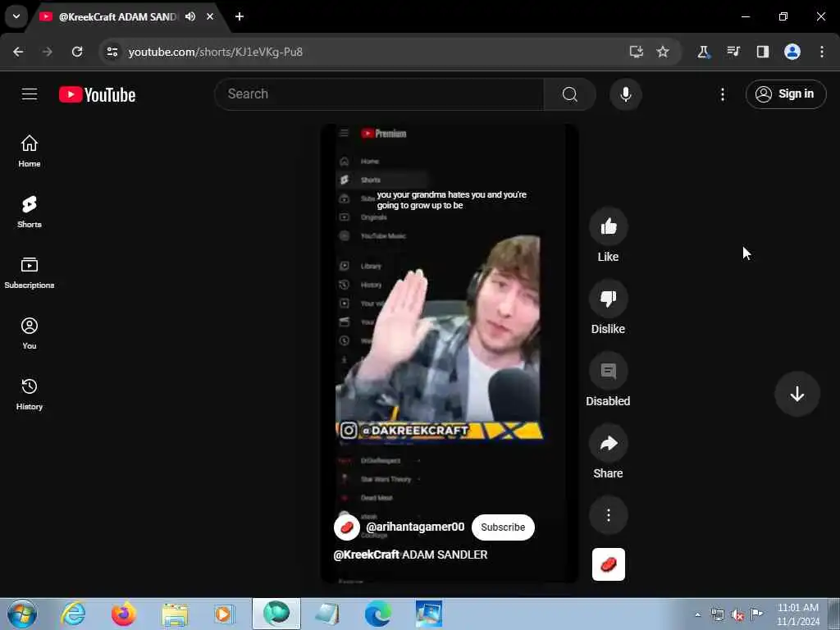View site information icon in address bar
The height and width of the screenshot is (630, 840).
[x=112, y=52]
